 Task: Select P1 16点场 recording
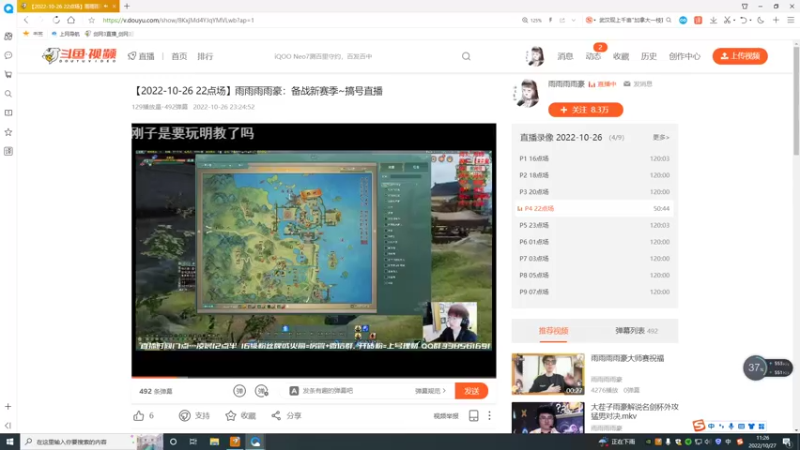(594, 159)
